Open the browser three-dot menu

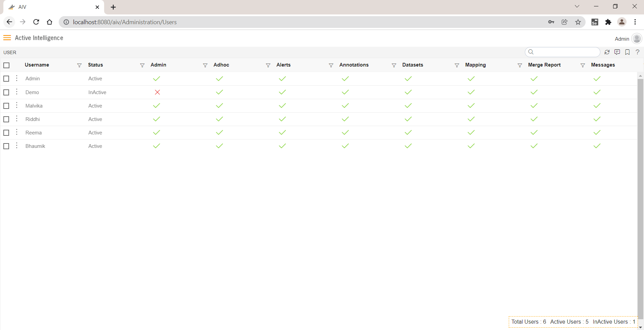(x=635, y=22)
